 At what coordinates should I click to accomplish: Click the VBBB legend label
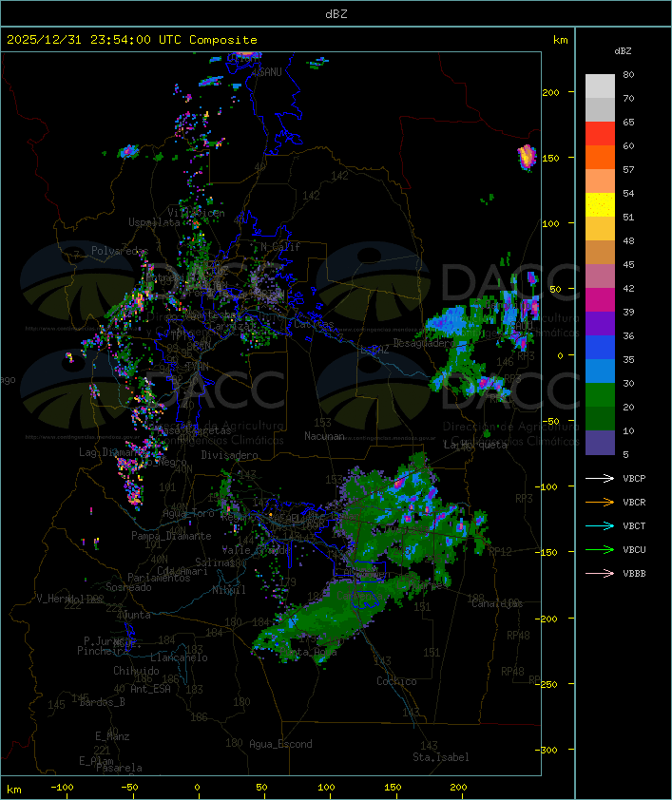[x=634, y=574]
